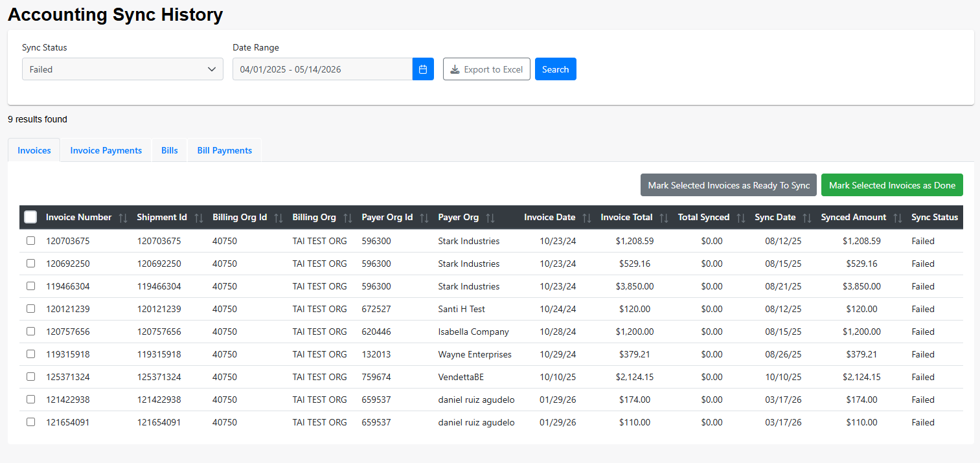Click into the Date Range input field
This screenshot has width=980, height=463.
[x=322, y=69]
